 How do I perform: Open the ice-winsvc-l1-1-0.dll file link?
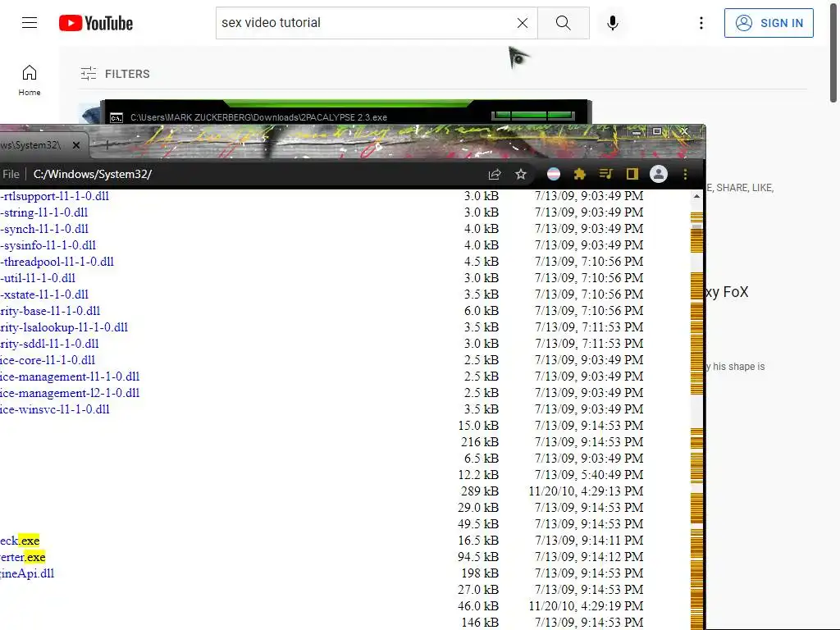pos(55,409)
